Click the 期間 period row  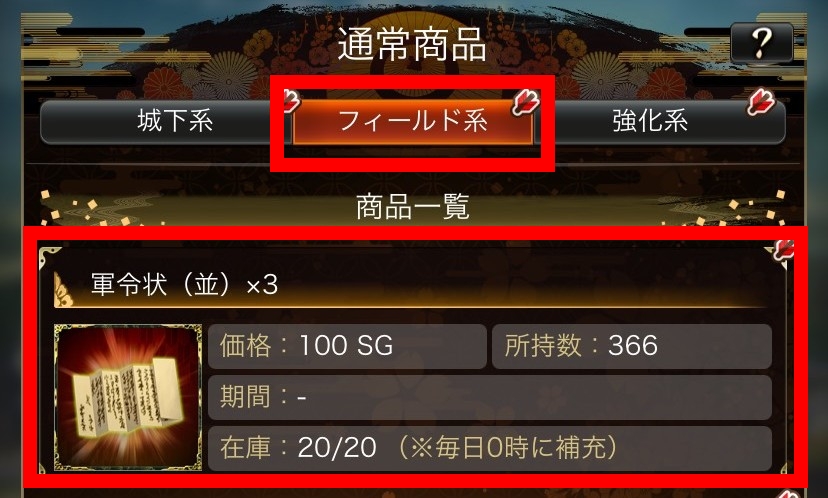490,397
